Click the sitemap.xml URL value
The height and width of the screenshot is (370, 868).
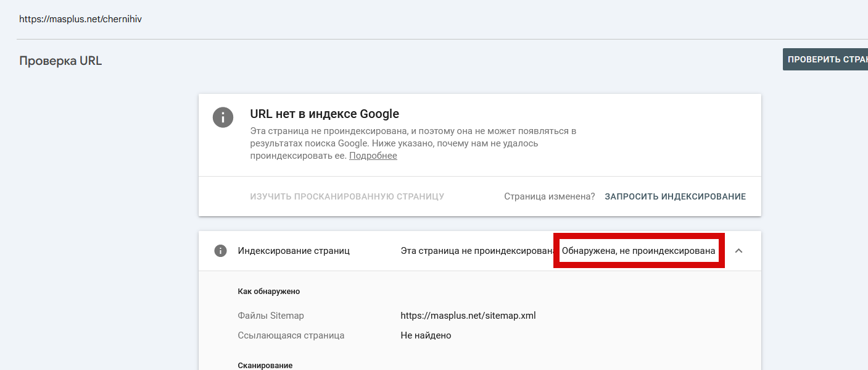(468, 316)
